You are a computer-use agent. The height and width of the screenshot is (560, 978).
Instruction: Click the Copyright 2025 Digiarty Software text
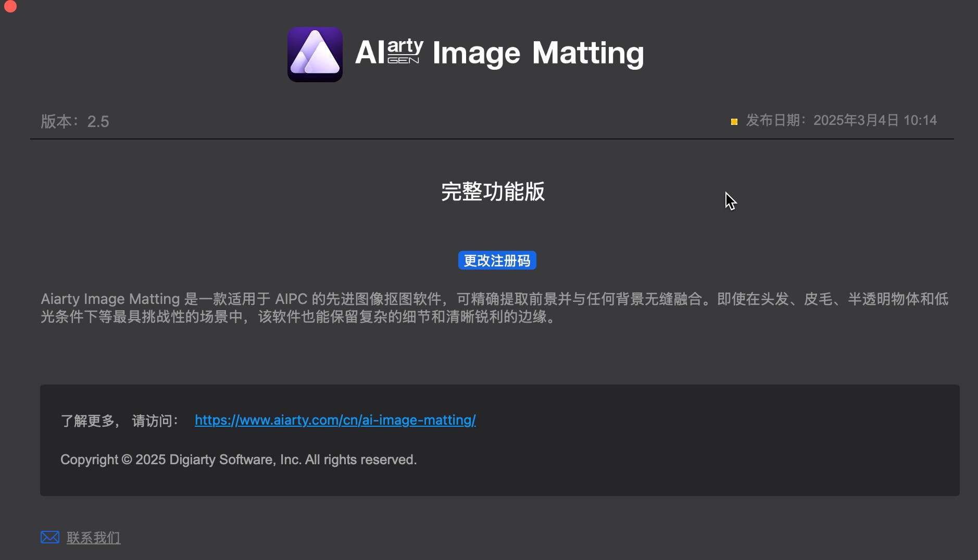click(x=239, y=460)
